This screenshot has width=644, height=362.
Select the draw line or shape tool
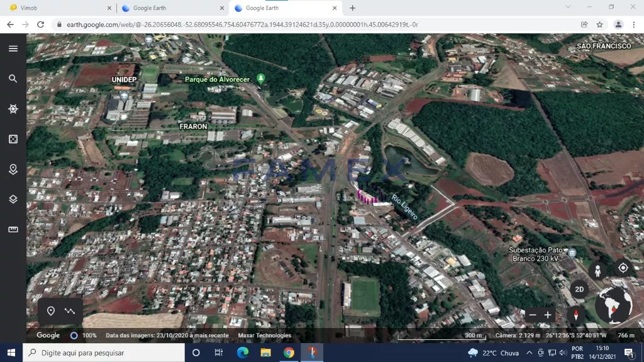pos(70,311)
